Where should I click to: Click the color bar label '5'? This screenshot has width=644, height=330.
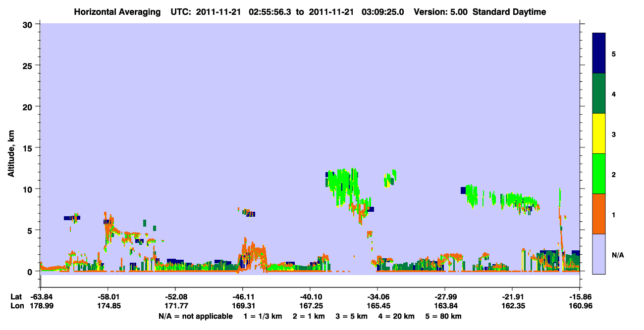coord(614,53)
